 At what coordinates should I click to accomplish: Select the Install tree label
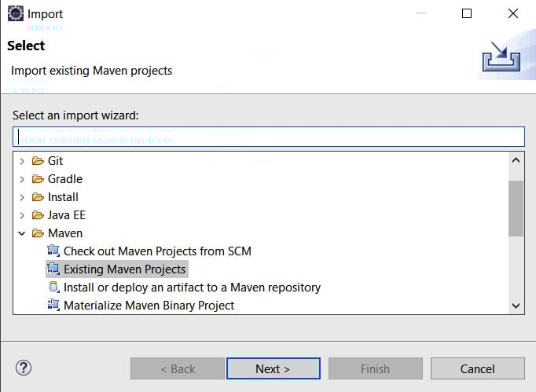pos(63,197)
